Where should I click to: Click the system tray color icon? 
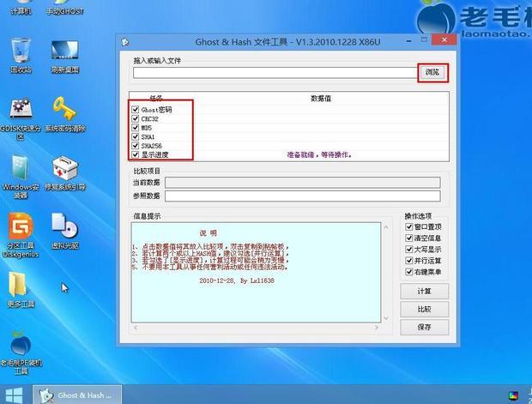click(514, 395)
